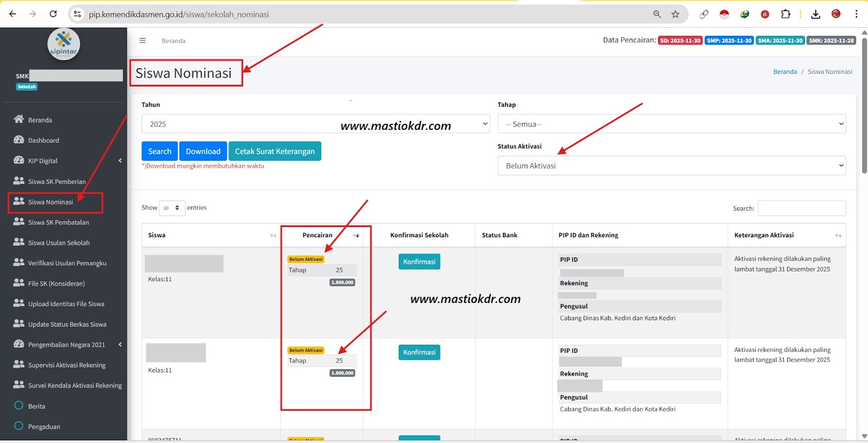Click the Berita circle icon
The height and width of the screenshot is (443, 868).
coord(18,406)
